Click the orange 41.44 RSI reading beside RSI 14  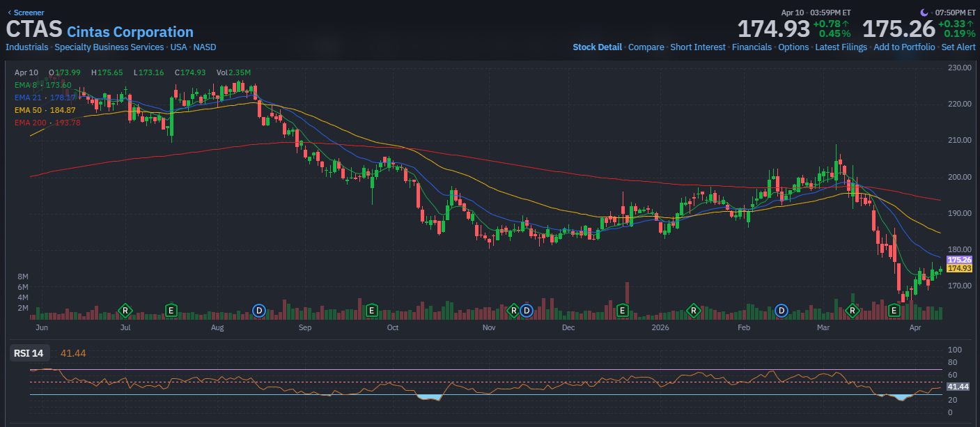point(73,353)
